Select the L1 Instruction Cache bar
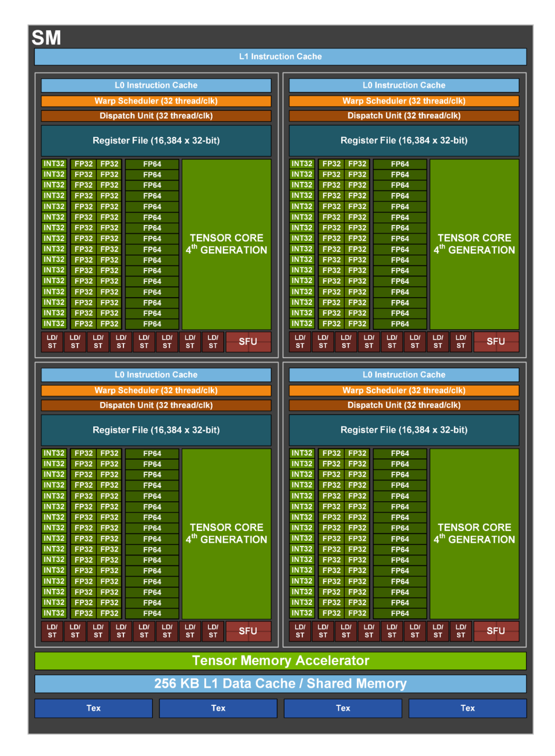The width and height of the screenshot is (555, 756). [280, 57]
